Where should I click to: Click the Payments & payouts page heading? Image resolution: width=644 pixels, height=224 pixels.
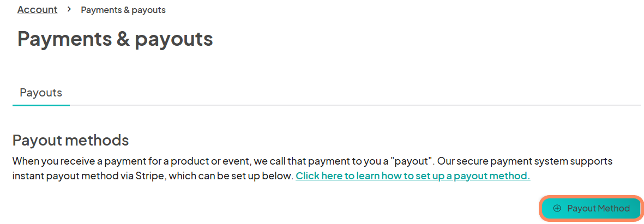116,39
